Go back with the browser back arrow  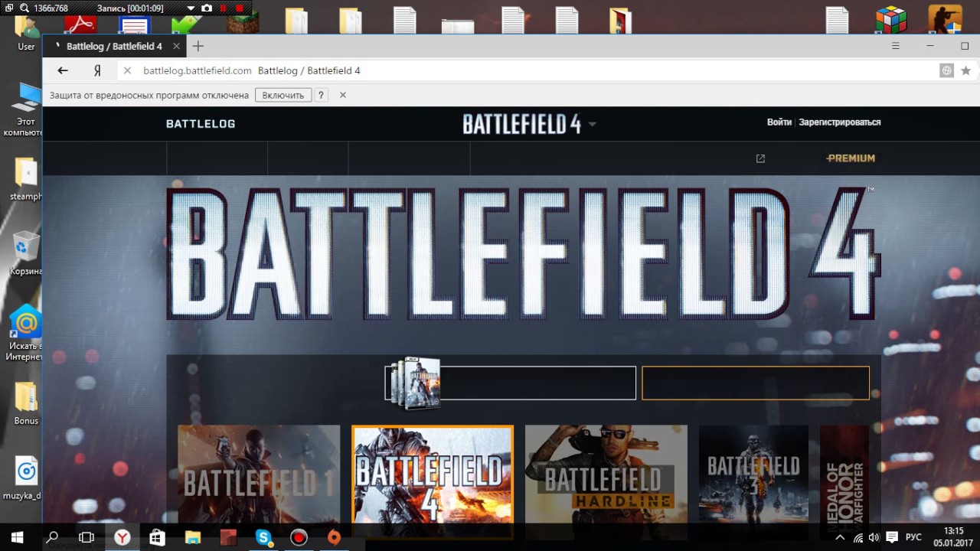coord(63,70)
